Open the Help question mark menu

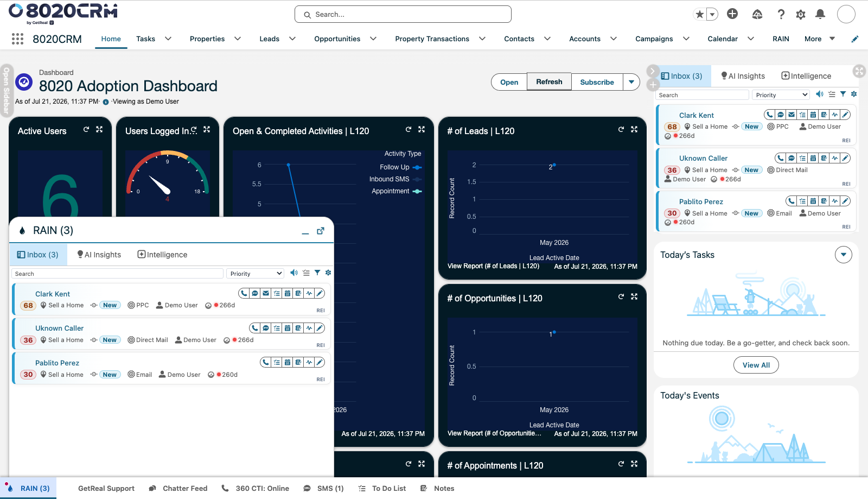coord(781,14)
